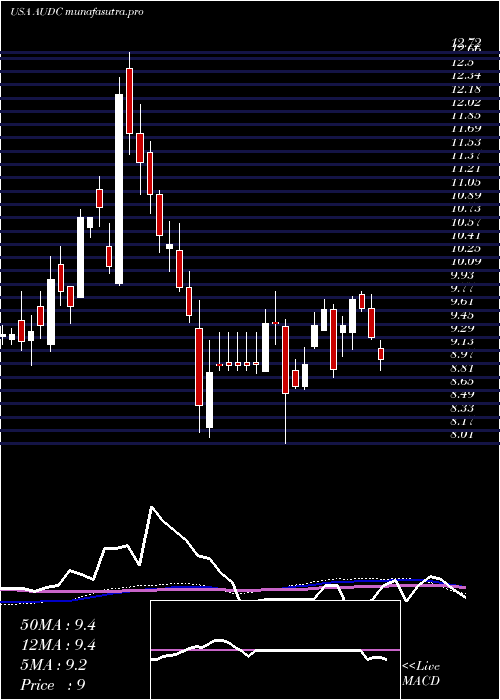Viewport: 500px width, 700px height.
Task: Click the '<<Live MACD' label
Action: tap(421, 674)
